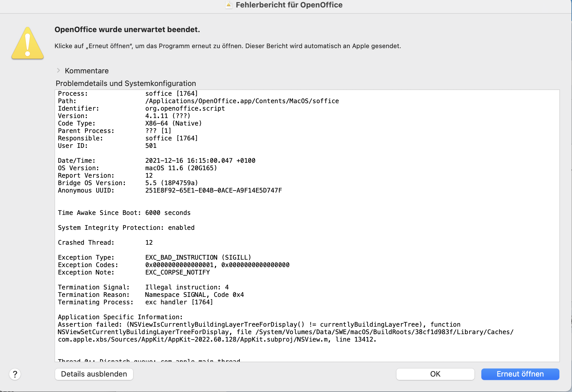Click the Fehlerbericht für OpenOffice window title
The height and width of the screenshot is (392, 572).
289,5
